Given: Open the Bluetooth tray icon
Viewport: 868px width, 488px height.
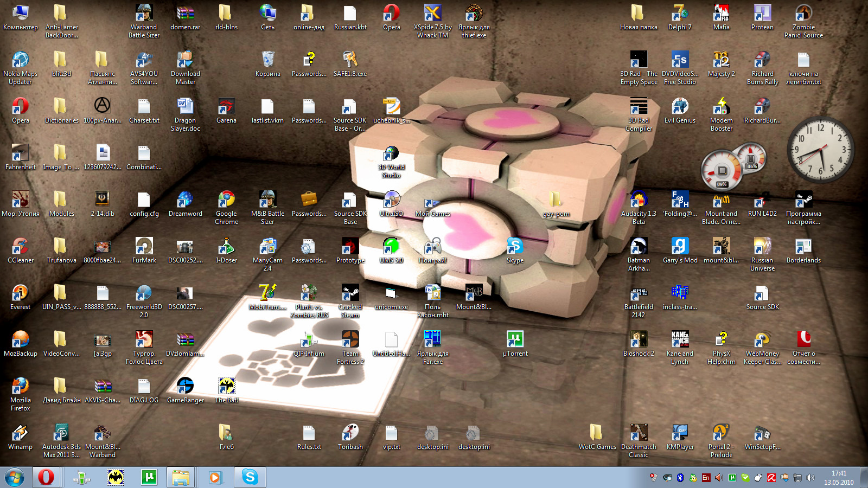Looking at the screenshot, I should pyautogui.click(x=680, y=478).
